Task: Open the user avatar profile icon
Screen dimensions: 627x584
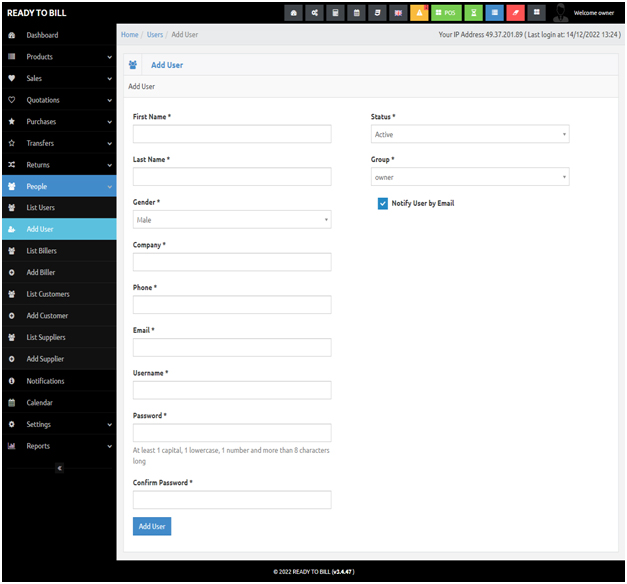Action: [x=561, y=13]
